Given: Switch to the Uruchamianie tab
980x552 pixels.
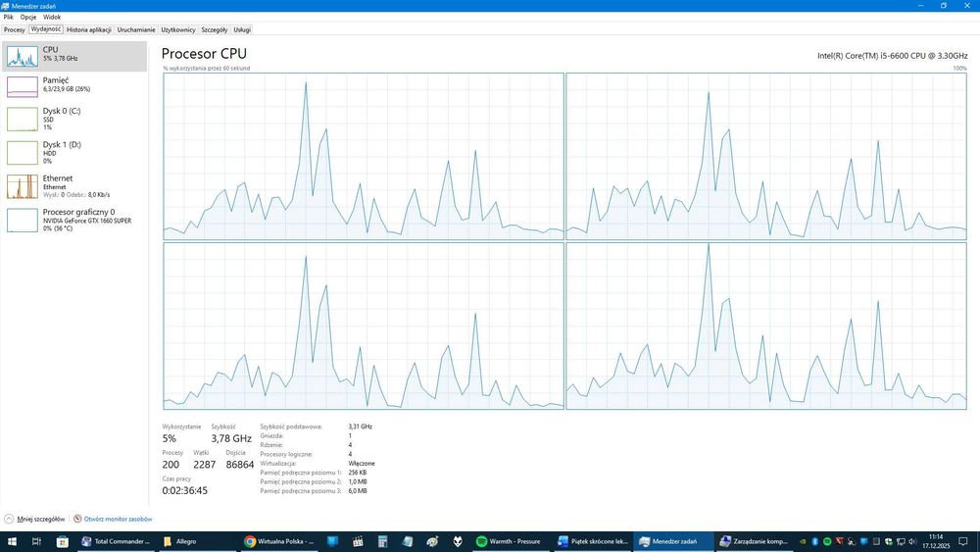Looking at the screenshot, I should pyautogui.click(x=135, y=29).
